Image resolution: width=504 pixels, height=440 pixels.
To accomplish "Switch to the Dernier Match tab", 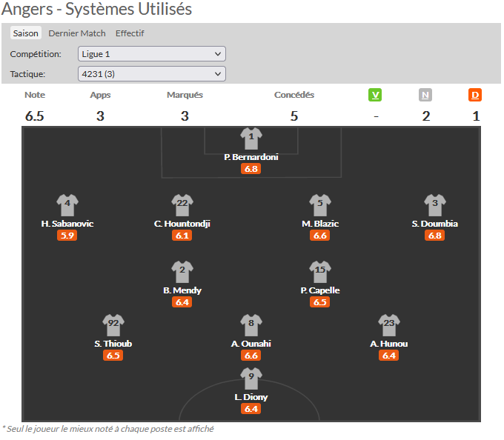I will coord(77,33).
